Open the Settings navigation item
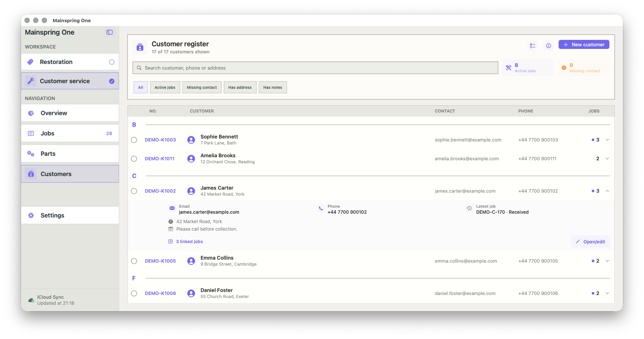The height and width of the screenshot is (339, 644). click(70, 216)
